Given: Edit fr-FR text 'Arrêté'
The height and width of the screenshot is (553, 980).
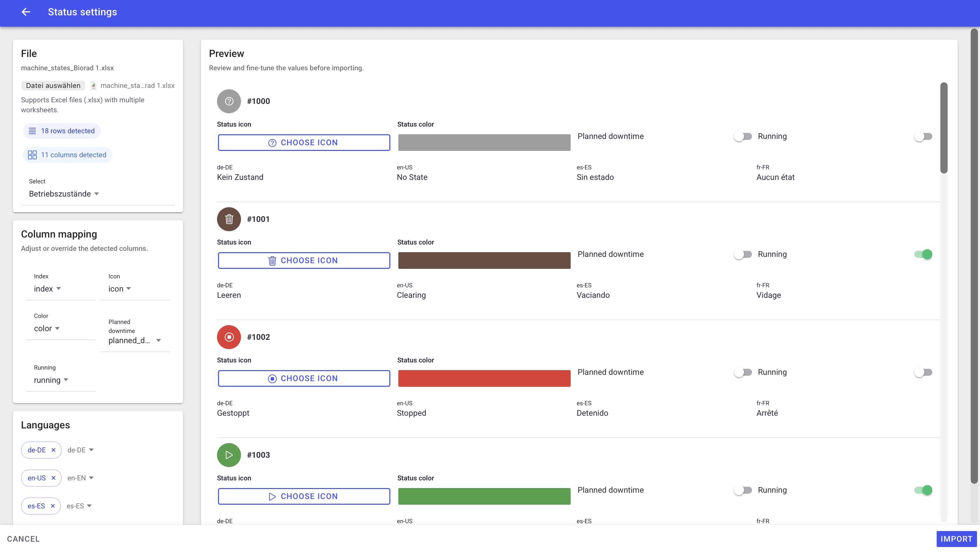Looking at the screenshot, I should pyautogui.click(x=767, y=413).
